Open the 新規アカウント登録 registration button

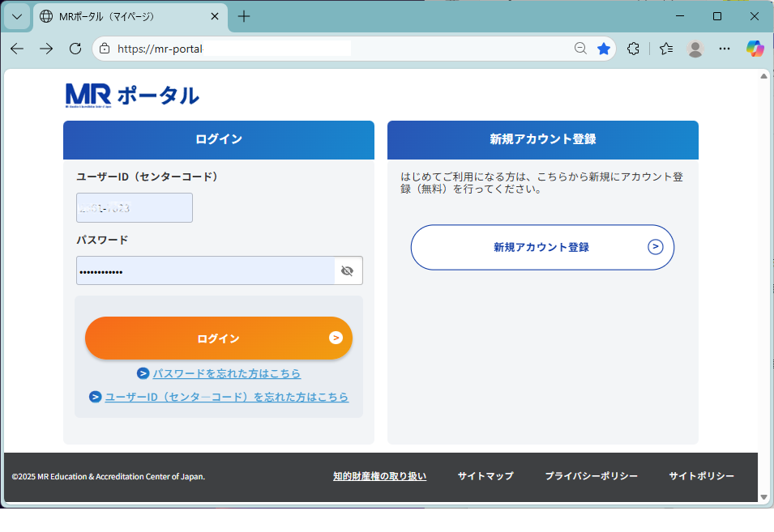click(541, 247)
